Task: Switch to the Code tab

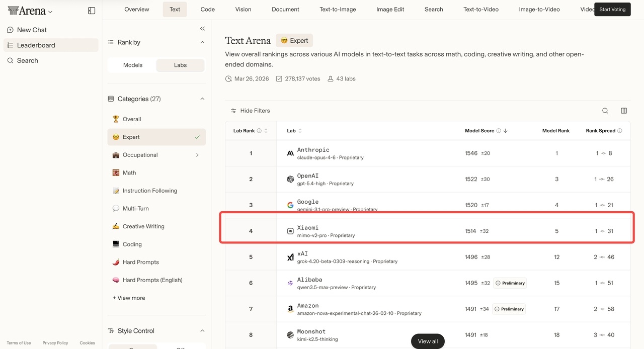Action: (x=208, y=10)
